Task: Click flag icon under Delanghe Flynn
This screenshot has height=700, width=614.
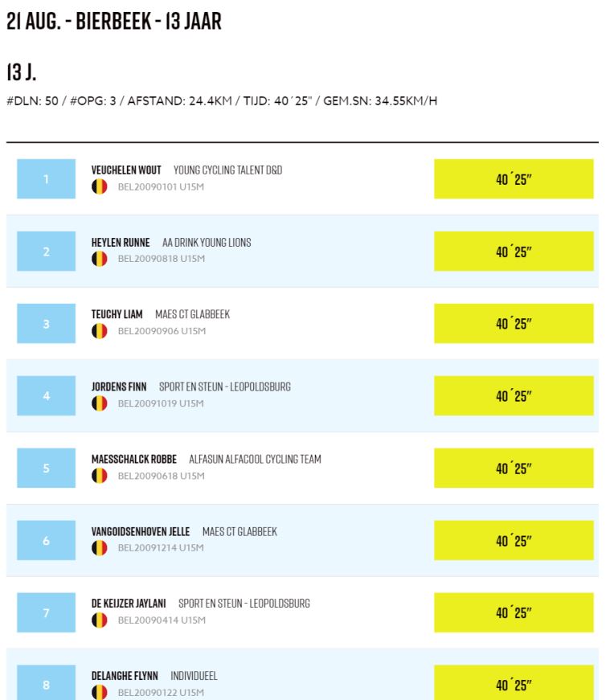Action: (x=100, y=692)
